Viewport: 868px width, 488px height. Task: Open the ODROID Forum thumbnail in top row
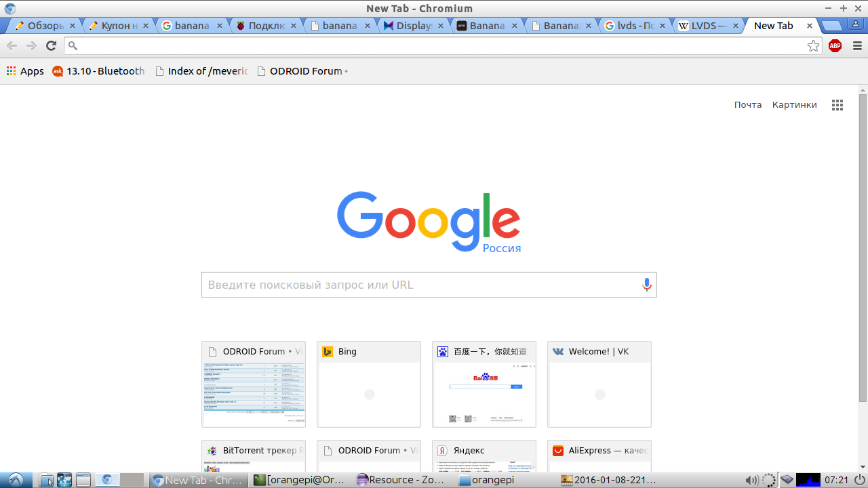pos(254,384)
